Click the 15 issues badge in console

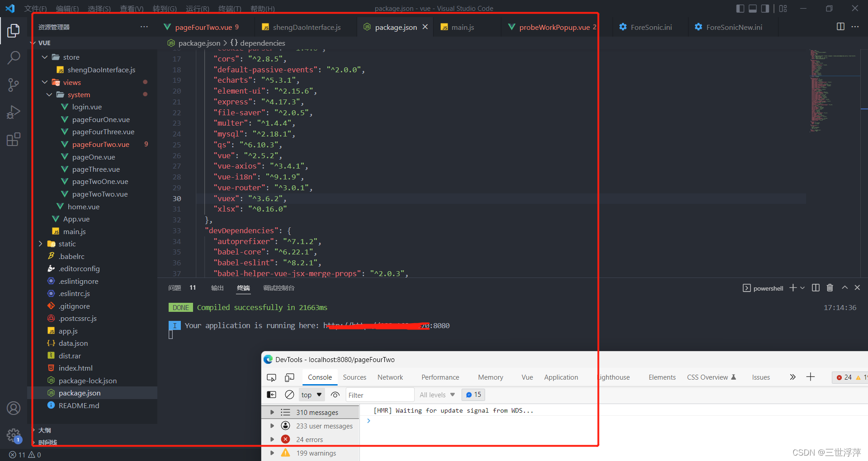(x=473, y=395)
